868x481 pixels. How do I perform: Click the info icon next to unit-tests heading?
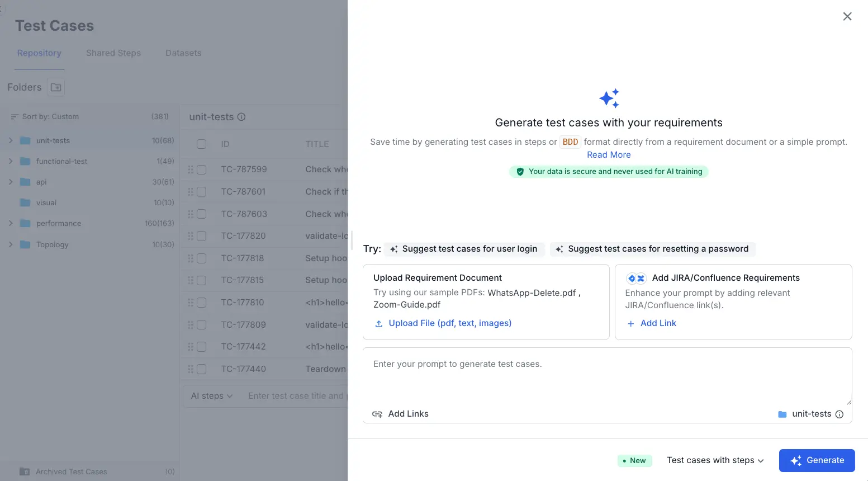pos(241,117)
